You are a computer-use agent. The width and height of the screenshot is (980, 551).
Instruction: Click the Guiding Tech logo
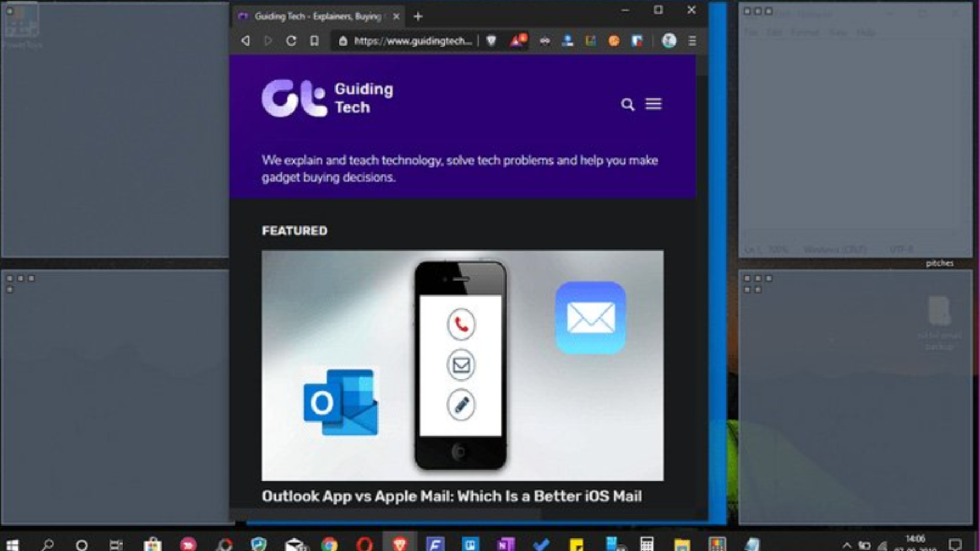pyautogui.click(x=328, y=98)
